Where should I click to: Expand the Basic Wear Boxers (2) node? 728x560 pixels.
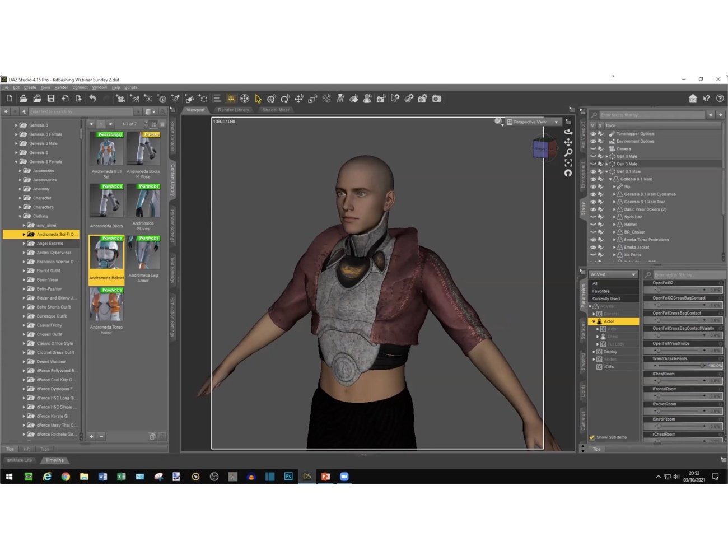[614, 209]
